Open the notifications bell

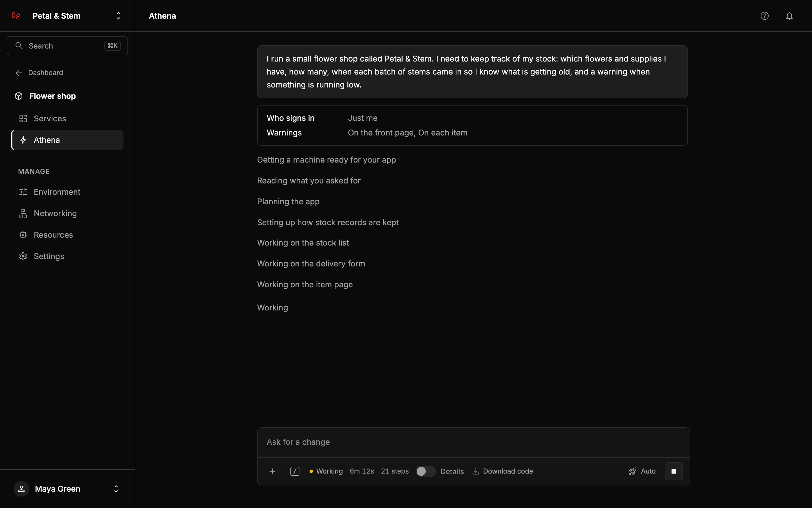click(x=789, y=16)
